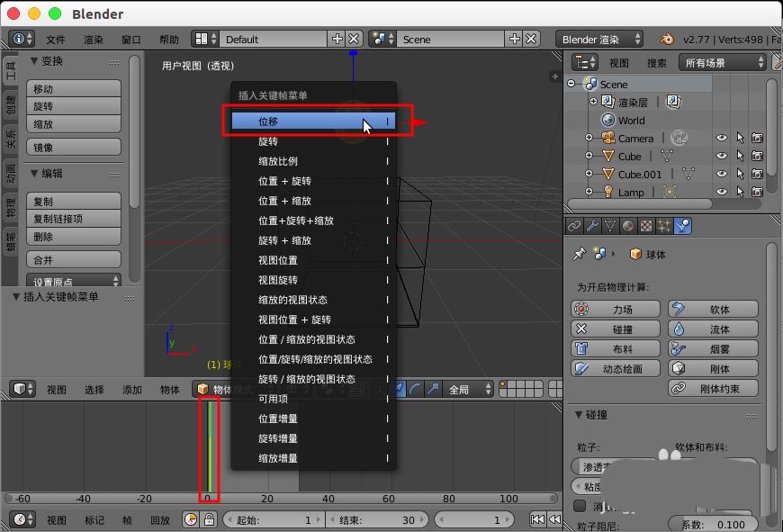Enable 力场 physics with its button
Viewport: 783px width, 532px height.
[x=615, y=309]
